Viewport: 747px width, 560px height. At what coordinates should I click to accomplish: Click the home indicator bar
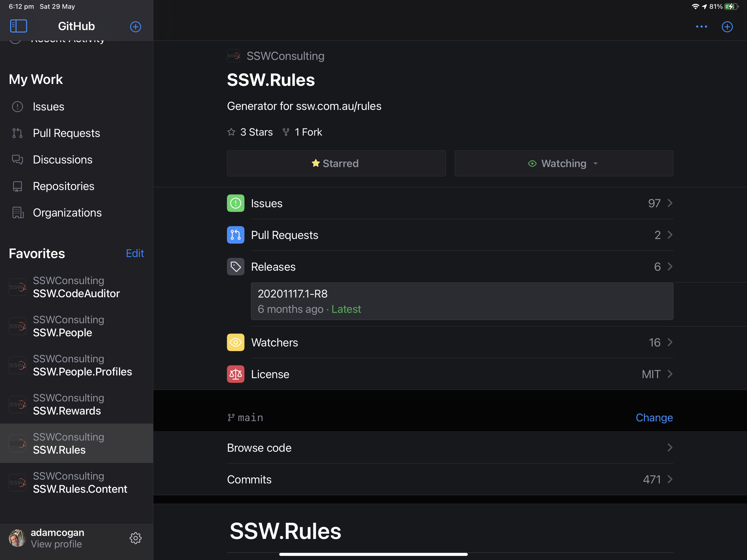click(x=373, y=554)
